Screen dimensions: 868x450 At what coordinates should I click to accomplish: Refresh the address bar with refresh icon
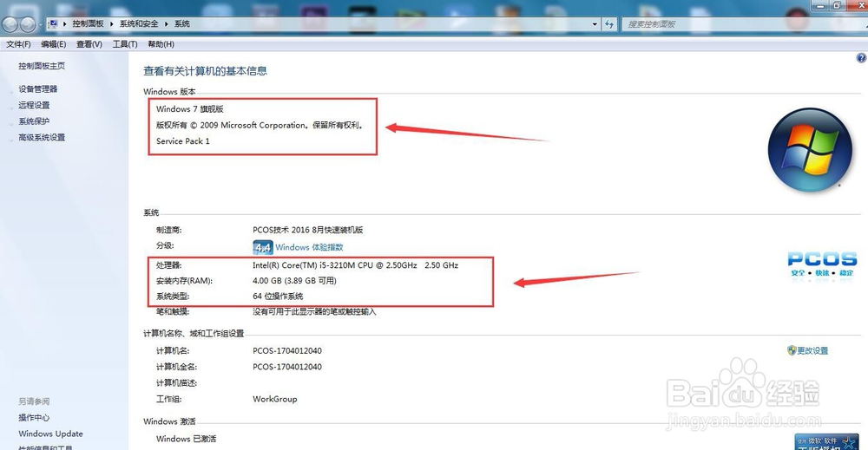coord(609,23)
